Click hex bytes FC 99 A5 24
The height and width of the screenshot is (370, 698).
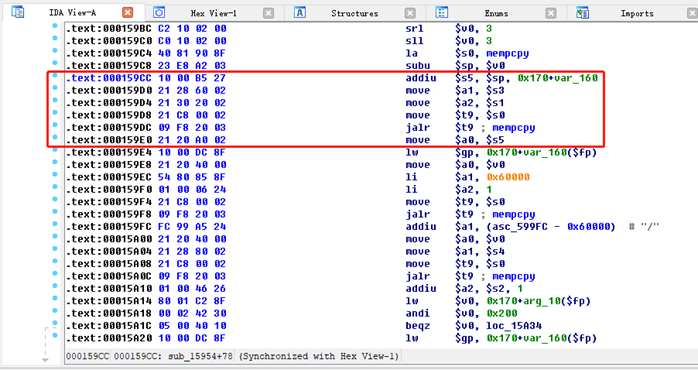point(192,227)
